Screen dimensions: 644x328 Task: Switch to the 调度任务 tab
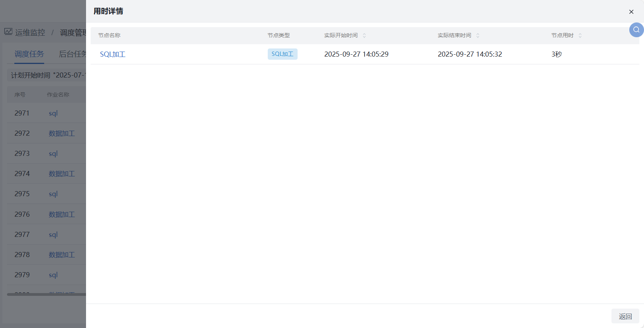pos(29,54)
